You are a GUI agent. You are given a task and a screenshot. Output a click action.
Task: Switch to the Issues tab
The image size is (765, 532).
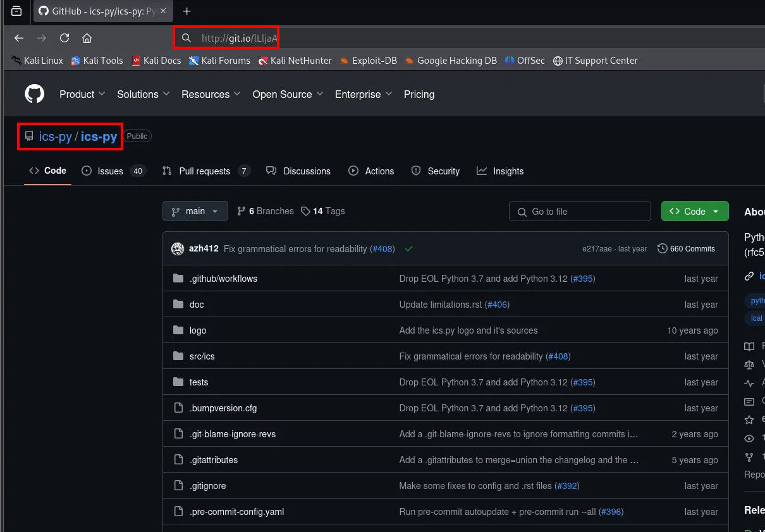[x=114, y=171]
